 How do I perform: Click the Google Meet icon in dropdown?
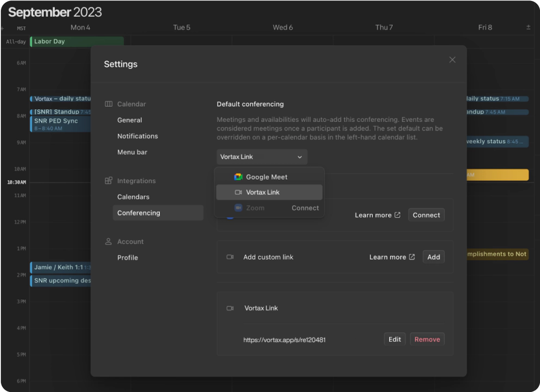click(238, 177)
